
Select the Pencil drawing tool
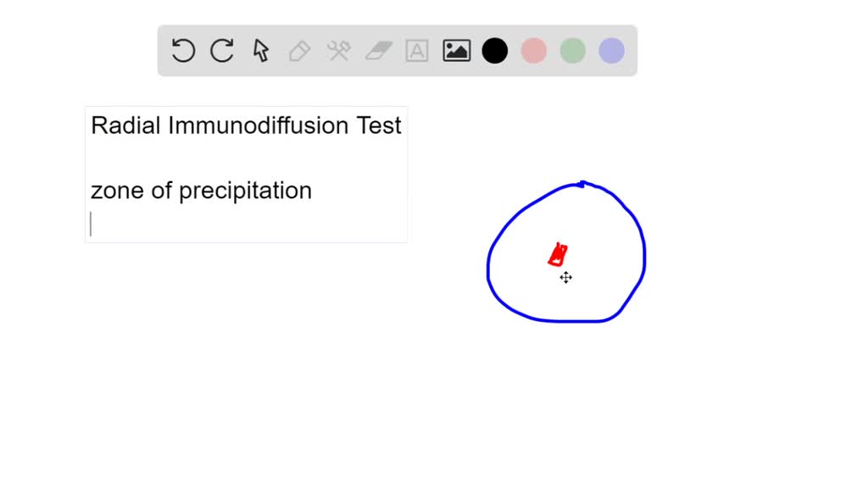(x=299, y=51)
